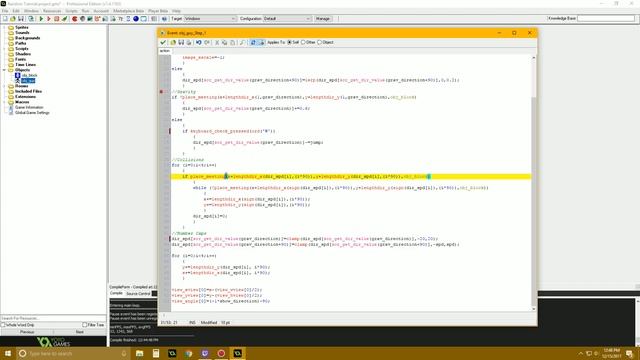
Task: Select the Object radio button under Applies To
Action: pyautogui.click(x=320, y=42)
